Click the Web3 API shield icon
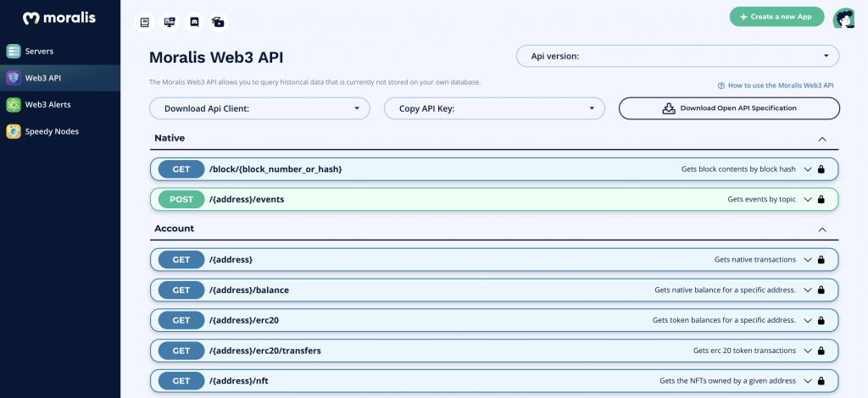The image size is (868, 398). [14, 78]
